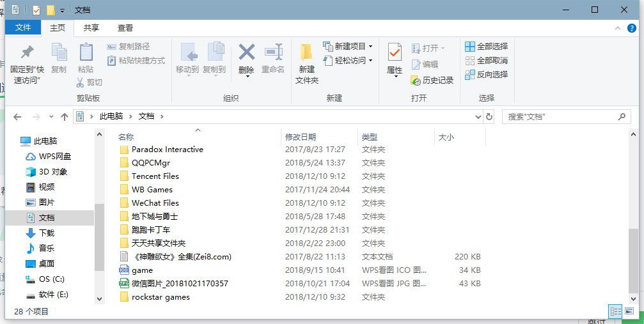The height and width of the screenshot is (324, 644).
Task: Select the Tencent Files folder
Action: (x=155, y=176)
